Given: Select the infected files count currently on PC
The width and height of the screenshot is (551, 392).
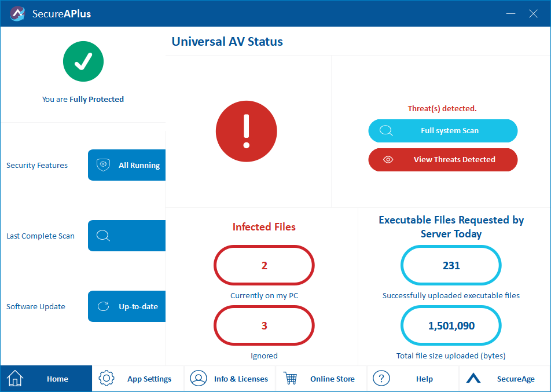Looking at the screenshot, I should click(x=264, y=266).
